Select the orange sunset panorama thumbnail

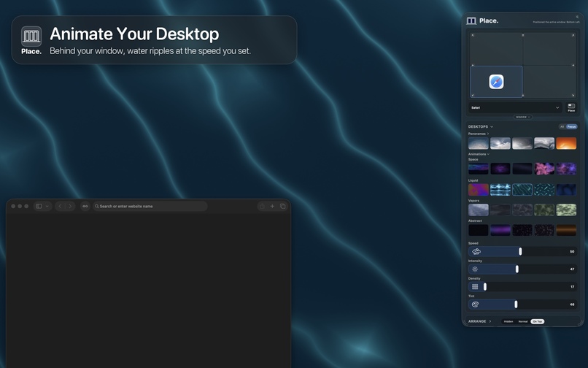(x=566, y=143)
